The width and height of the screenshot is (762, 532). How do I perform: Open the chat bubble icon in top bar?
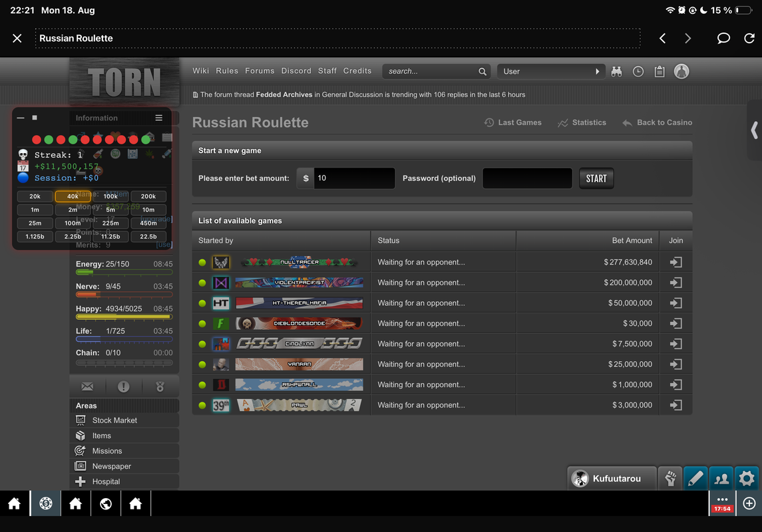[723, 39]
